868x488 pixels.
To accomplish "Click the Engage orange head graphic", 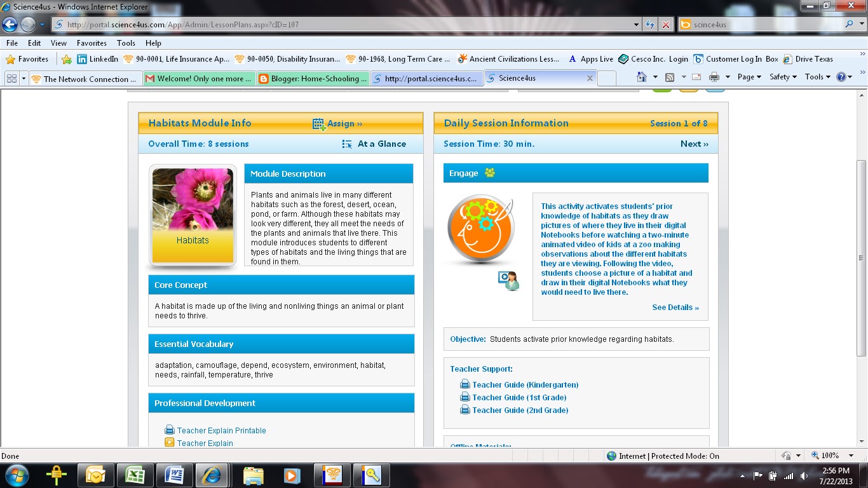I will [x=481, y=229].
